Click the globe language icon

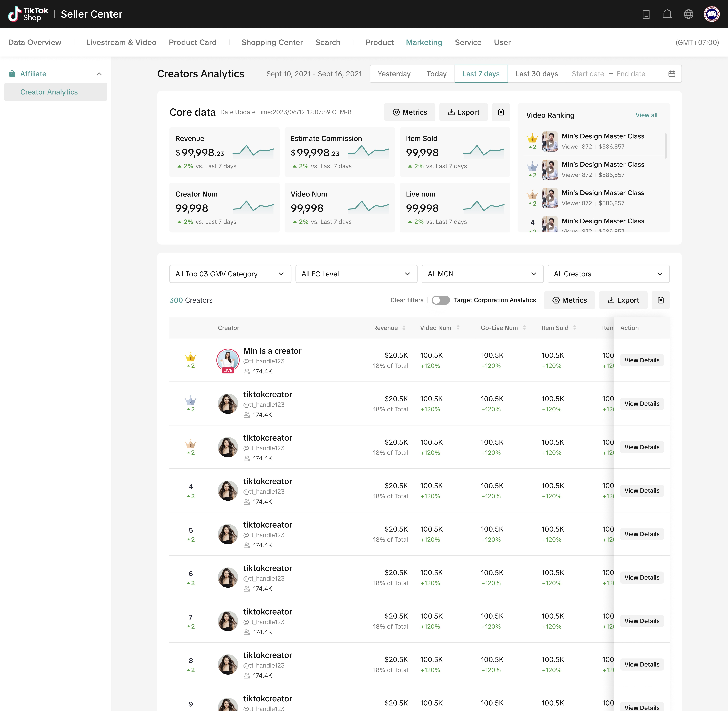[x=688, y=14]
